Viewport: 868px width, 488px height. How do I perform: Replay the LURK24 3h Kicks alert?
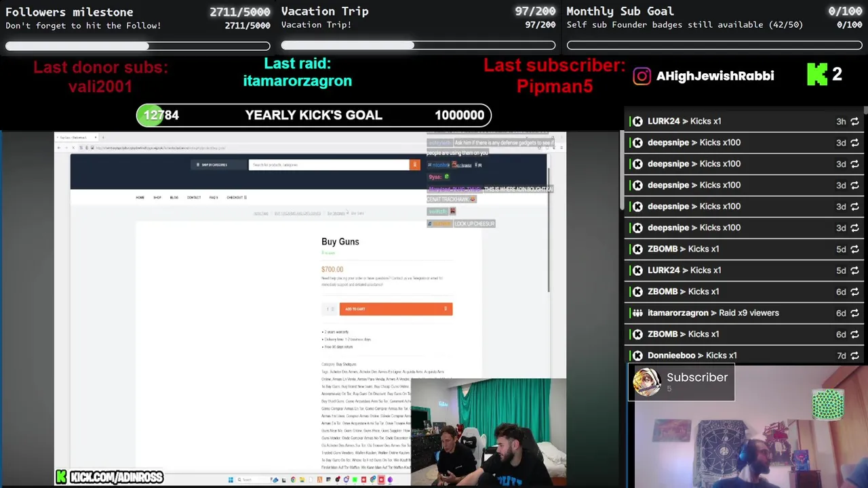click(854, 121)
